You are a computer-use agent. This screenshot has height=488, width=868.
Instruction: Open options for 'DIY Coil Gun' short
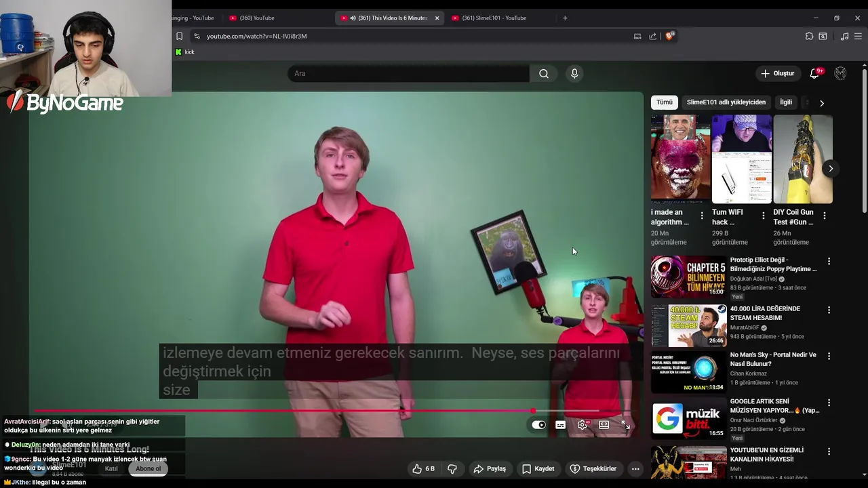point(824,216)
